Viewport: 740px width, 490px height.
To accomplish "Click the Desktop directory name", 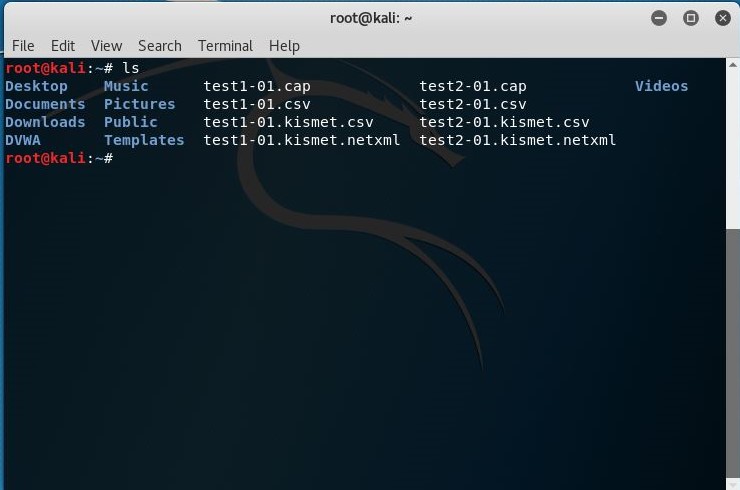I will pos(36,86).
